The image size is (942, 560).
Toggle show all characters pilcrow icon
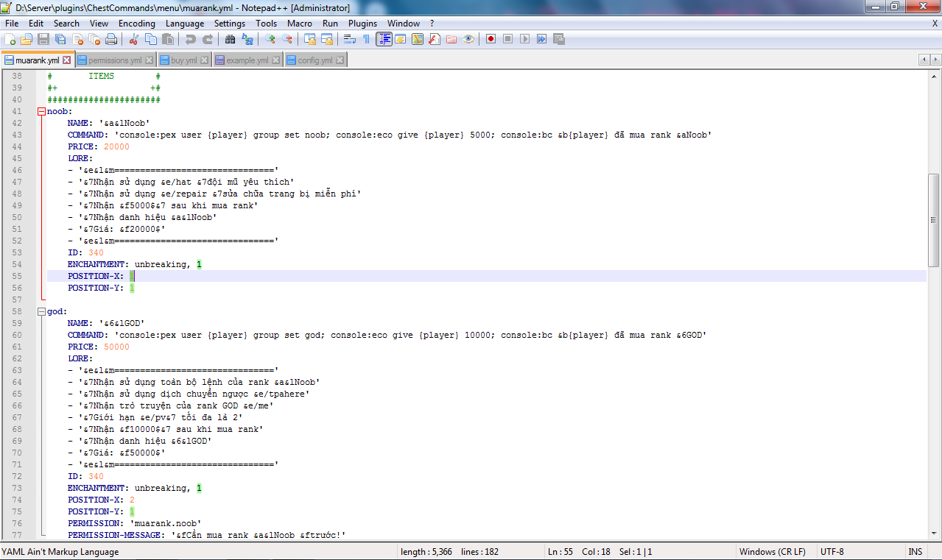366,39
